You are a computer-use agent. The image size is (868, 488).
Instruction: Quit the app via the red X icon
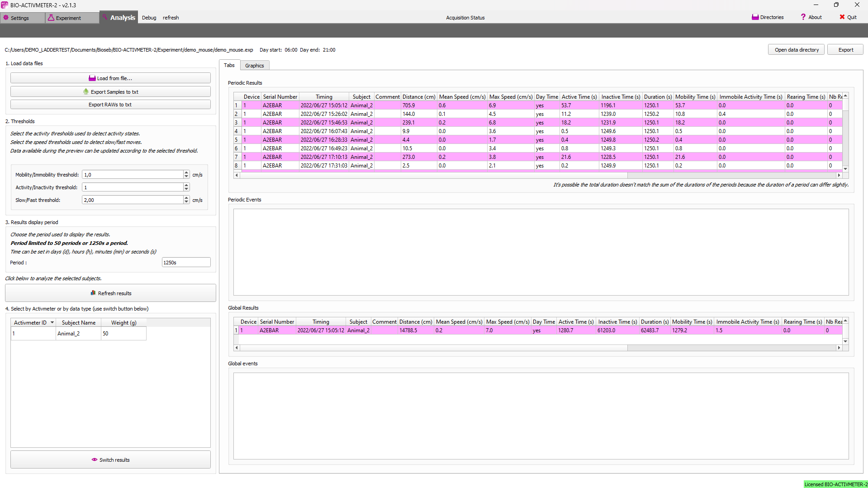coord(842,17)
